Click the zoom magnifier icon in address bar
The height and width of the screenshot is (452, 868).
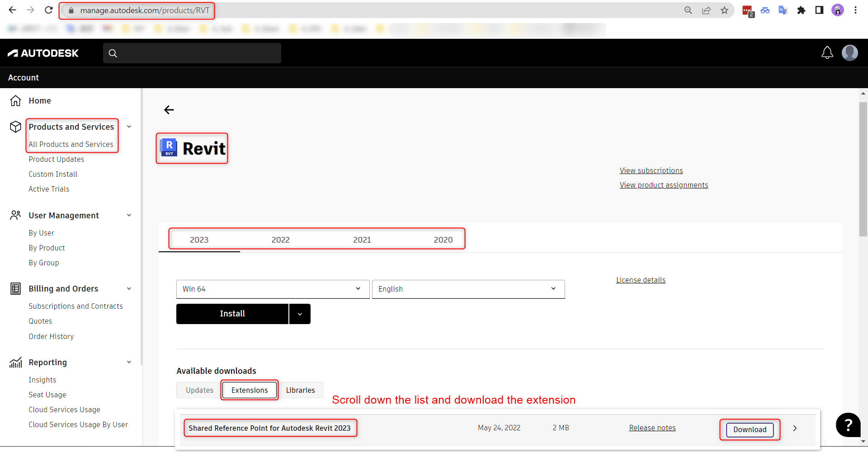[x=688, y=10]
